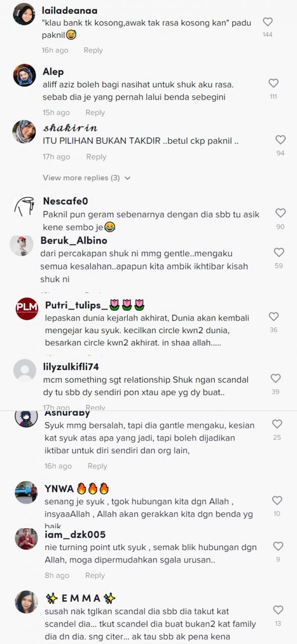Tap the heart on Alep's comment
The height and width of the screenshot is (644, 297).
273,84
